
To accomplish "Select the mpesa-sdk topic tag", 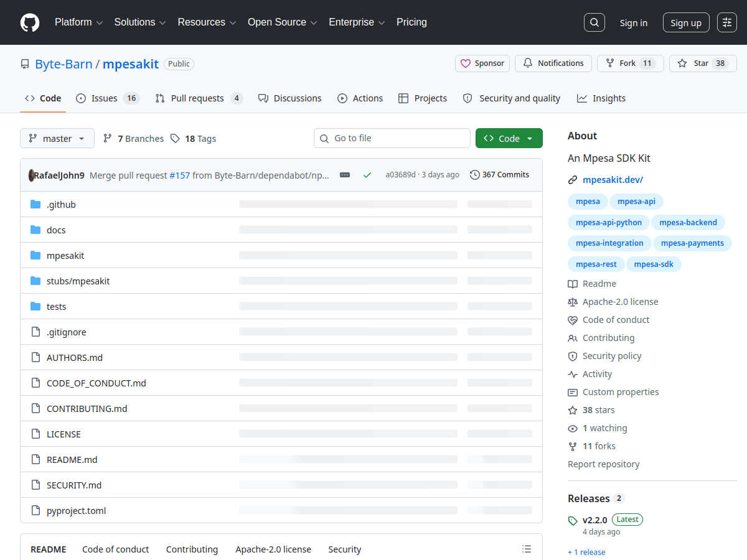I will (654, 264).
